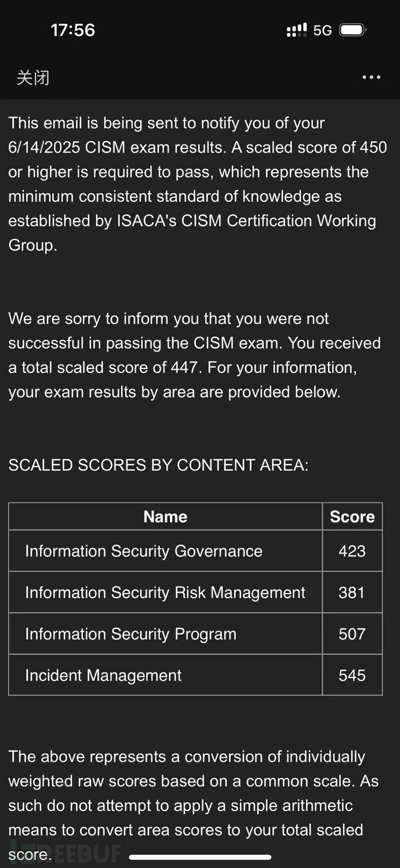This screenshot has height=868, width=400.
Task: Tap the 'We are sorry to inform' paragraph
Action: click(194, 355)
